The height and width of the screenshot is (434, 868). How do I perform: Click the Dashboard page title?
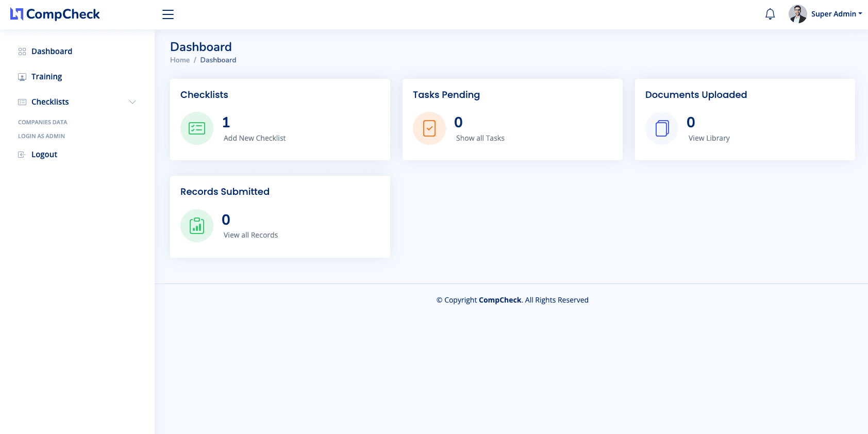click(x=201, y=47)
